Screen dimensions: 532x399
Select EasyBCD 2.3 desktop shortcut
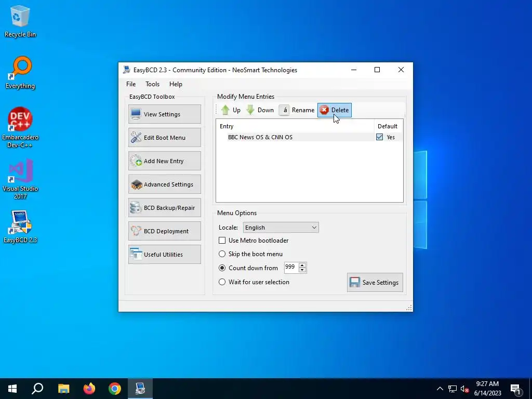[20, 227]
